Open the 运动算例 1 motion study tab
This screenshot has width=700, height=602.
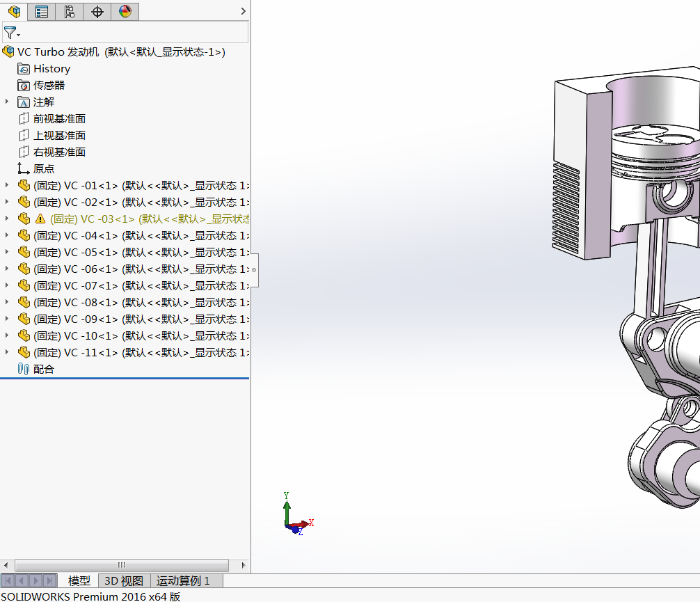(184, 580)
